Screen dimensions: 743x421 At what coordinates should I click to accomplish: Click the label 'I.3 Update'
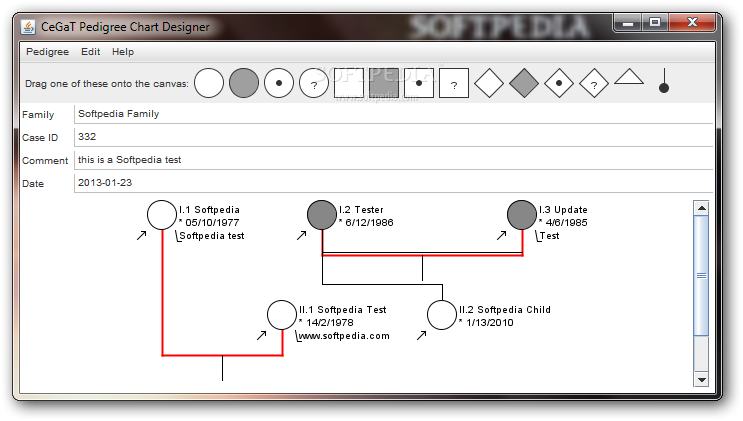(563, 210)
